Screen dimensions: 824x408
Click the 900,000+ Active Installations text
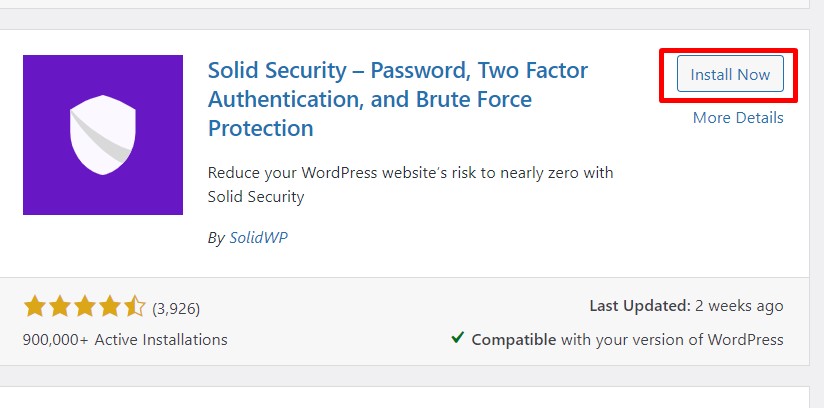tap(125, 340)
